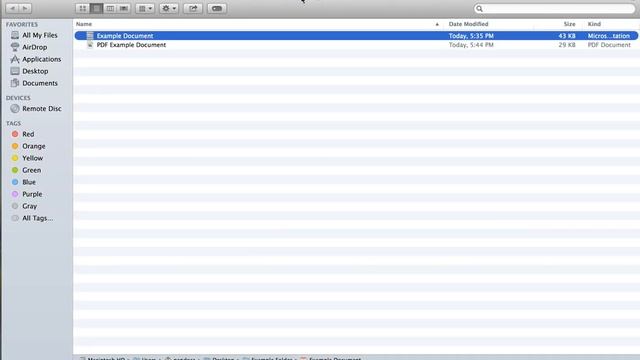Screen dimensions: 640x360
Task: Click the All My Files icon
Action: point(15,35)
